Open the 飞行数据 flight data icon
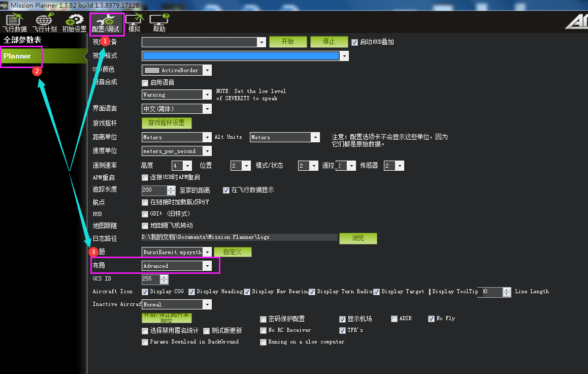This screenshot has height=374, width=588. pyautogui.click(x=14, y=23)
